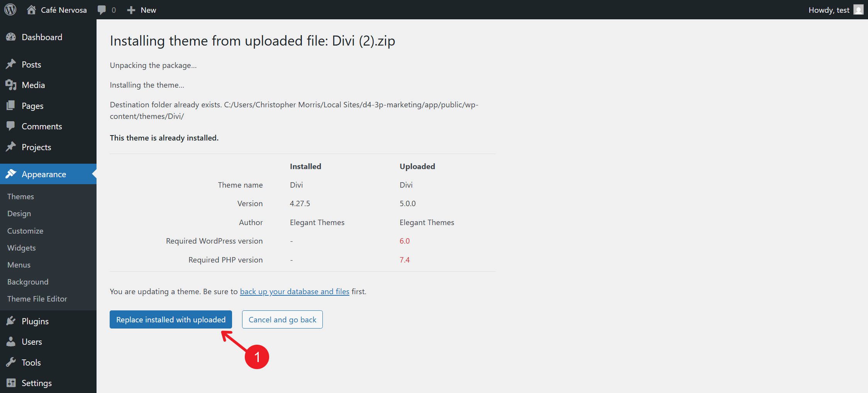Viewport: 868px width, 393px height.
Task: Click the Users person icon
Action: coord(11,341)
